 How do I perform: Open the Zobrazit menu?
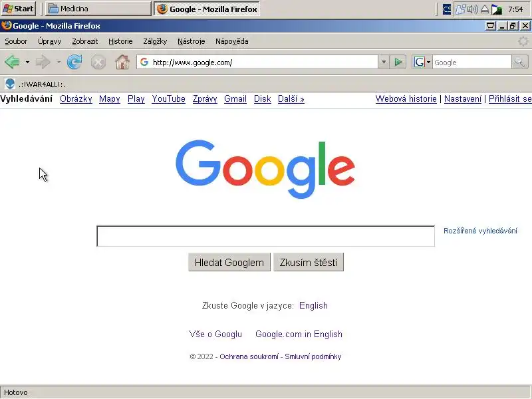[85, 41]
